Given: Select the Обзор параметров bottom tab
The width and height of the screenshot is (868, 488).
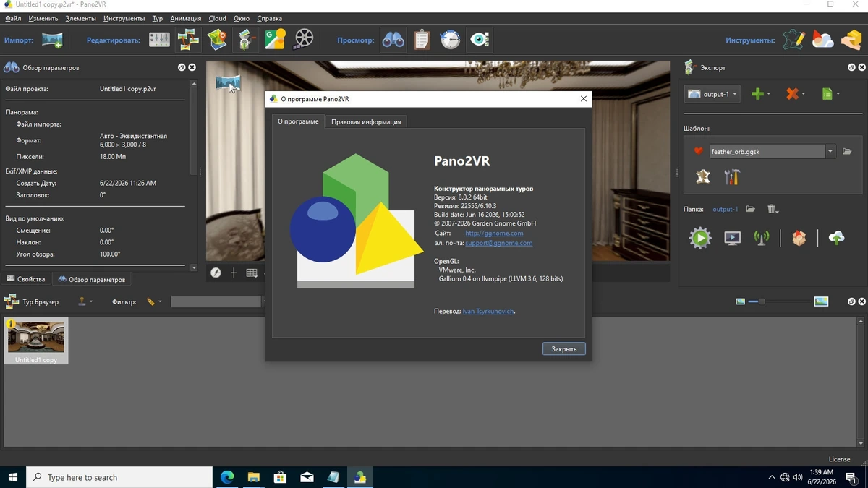Looking at the screenshot, I should pyautogui.click(x=91, y=279).
